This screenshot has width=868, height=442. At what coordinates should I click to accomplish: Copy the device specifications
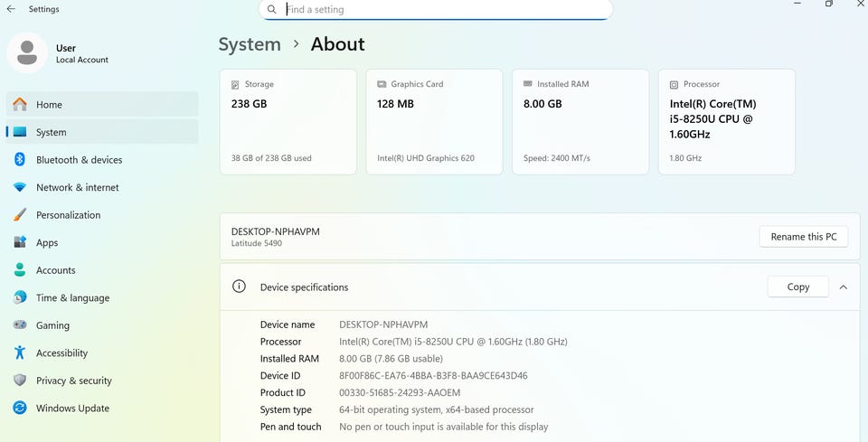(797, 287)
